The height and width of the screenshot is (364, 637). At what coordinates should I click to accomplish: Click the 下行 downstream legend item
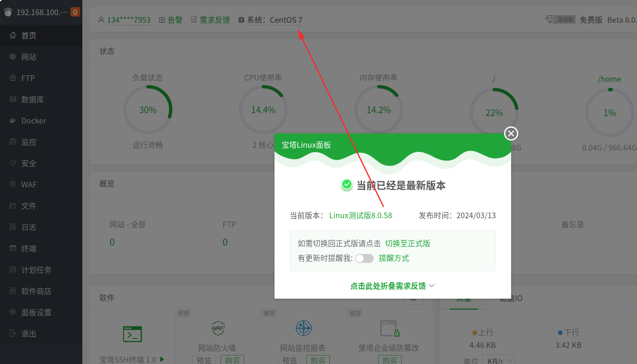pyautogui.click(x=568, y=332)
